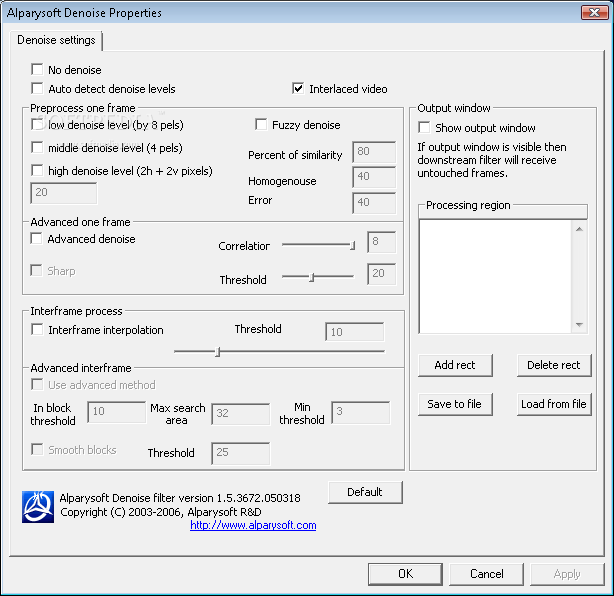Click the Correlation value field showing 8
614x596 pixels.
[381, 242]
